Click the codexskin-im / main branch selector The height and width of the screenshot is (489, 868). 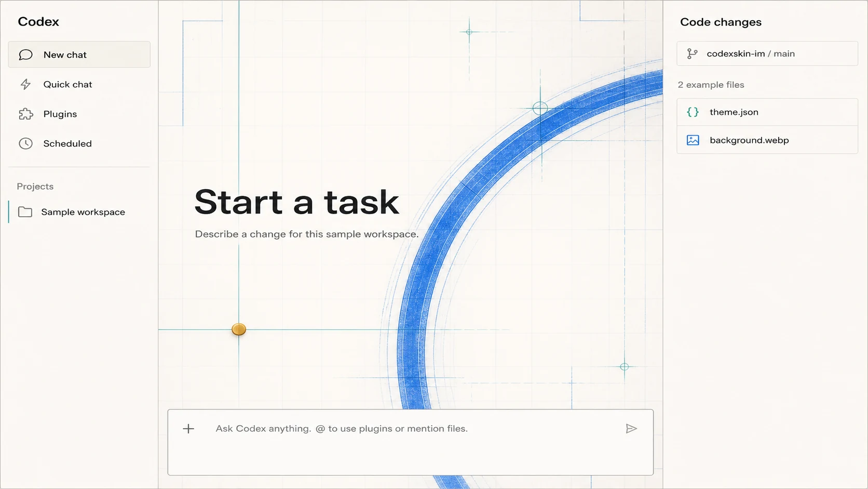pyautogui.click(x=767, y=54)
